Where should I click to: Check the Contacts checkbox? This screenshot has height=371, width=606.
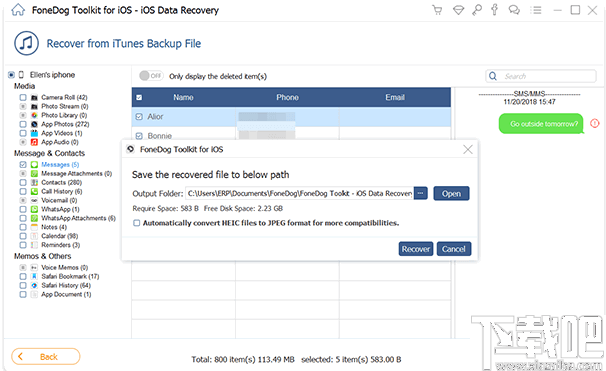click(x=23, y=182)
